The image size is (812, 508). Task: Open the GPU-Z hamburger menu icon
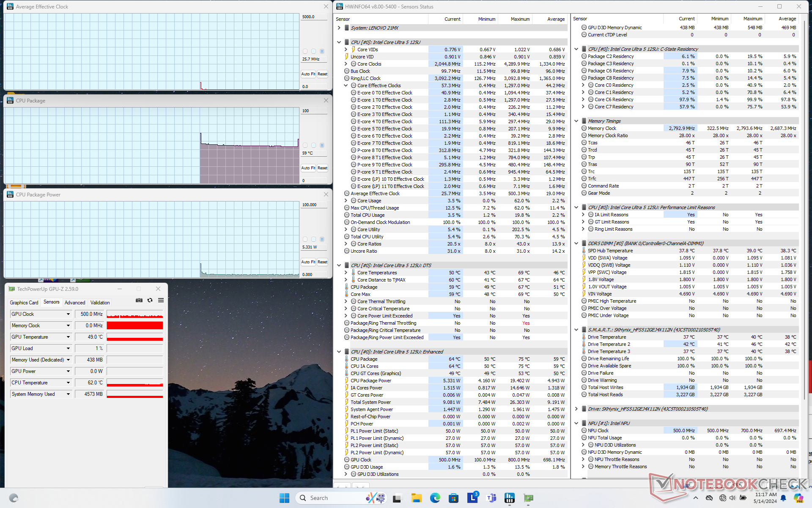pos(161,300)
